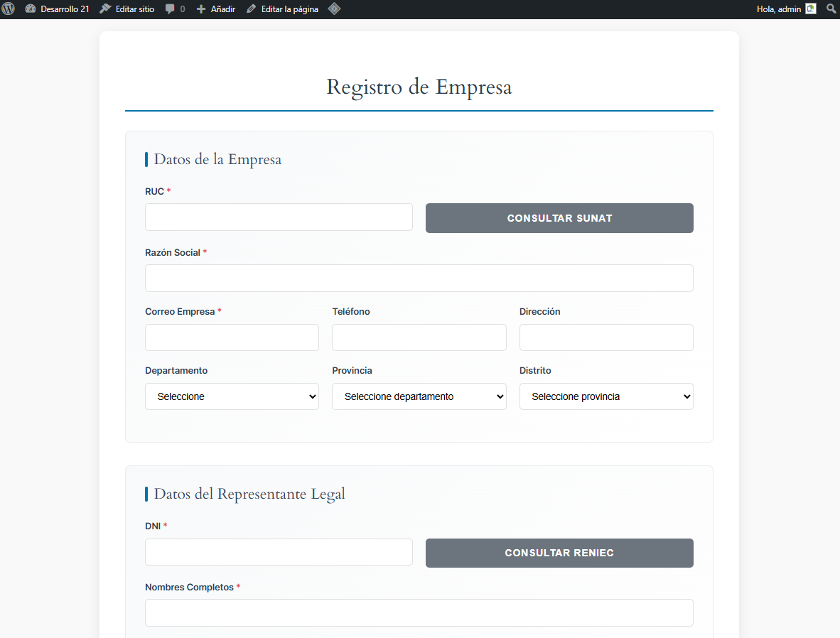Image resolution: width=840 pixels, height=638 pixels.
Task: Expand the Distrito dropdown
Action: [x=605, y=396]
